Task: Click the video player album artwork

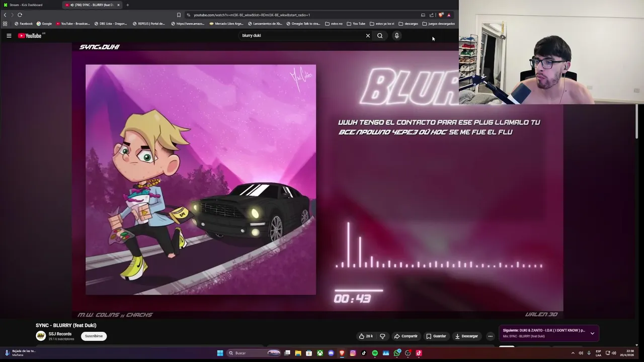Action: tap(201, 179)
